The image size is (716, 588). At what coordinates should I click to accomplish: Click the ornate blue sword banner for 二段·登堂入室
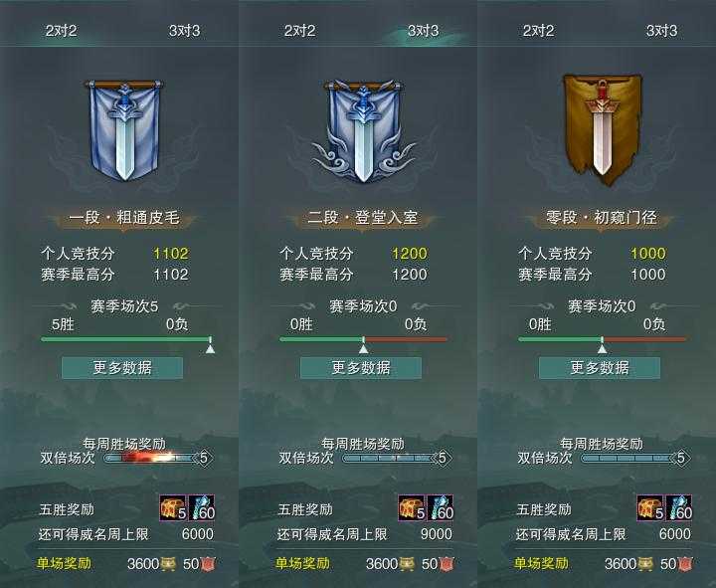pos(363,131)
